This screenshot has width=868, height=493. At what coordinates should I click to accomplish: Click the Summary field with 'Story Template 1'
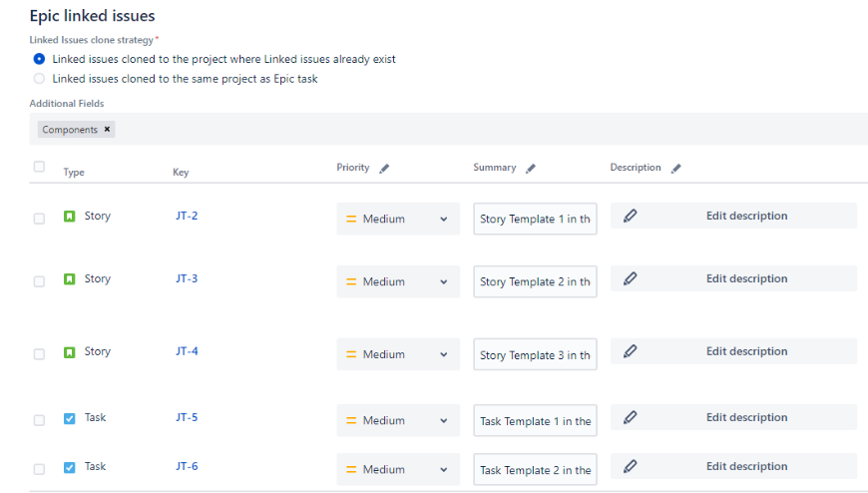coord(535,220)
